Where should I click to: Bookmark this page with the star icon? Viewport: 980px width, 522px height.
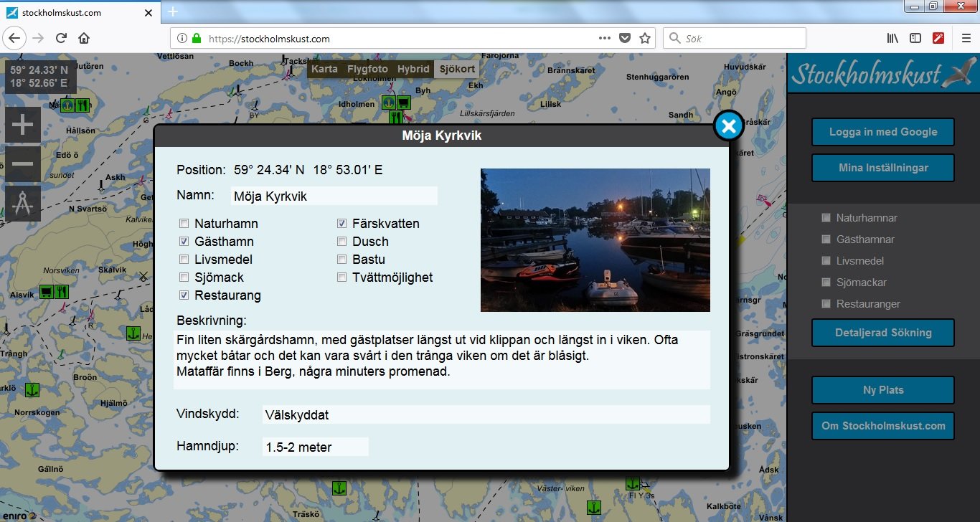coord(644,38)
